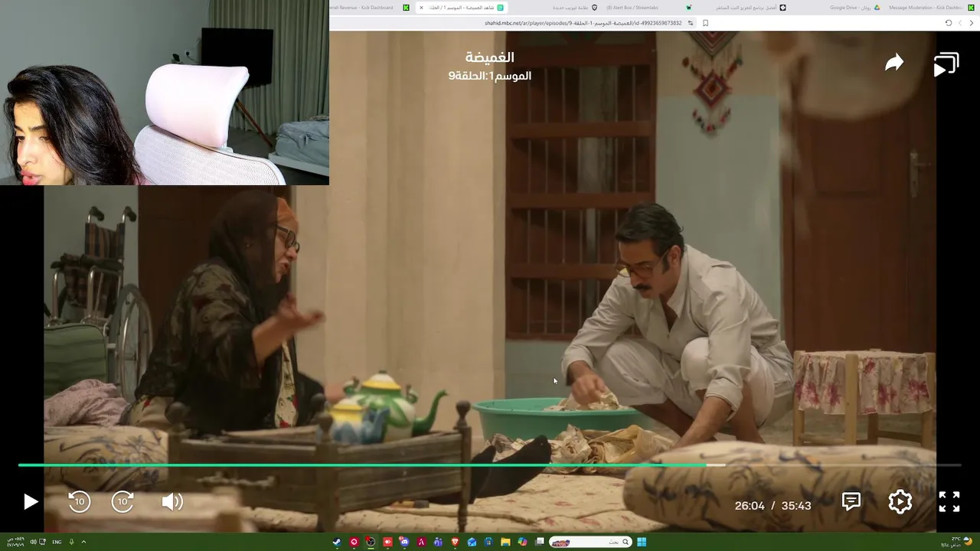Image resolution: width=980 pixels, height=551 pixels.
Task: Skip forward 10 seconds
Action: click(x=122, y=502)
